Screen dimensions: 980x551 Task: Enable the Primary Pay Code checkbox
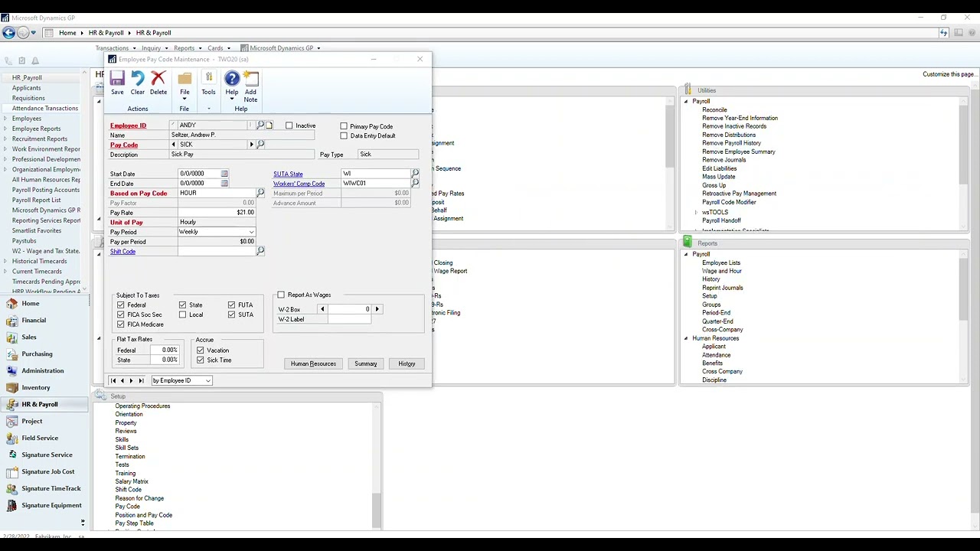344,126
